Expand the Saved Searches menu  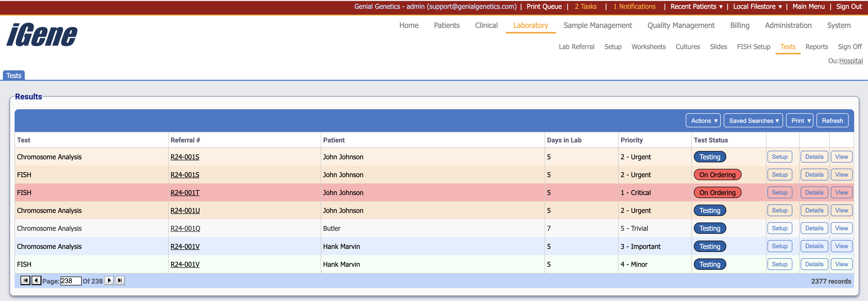(753, 121)
